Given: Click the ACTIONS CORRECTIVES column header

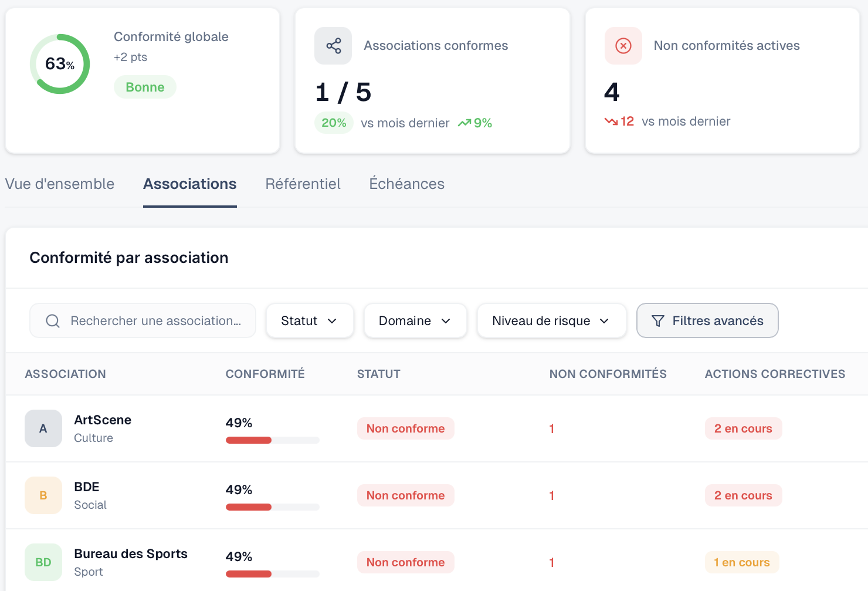Looking at the screenshot, I should click(x=775, y=374).
